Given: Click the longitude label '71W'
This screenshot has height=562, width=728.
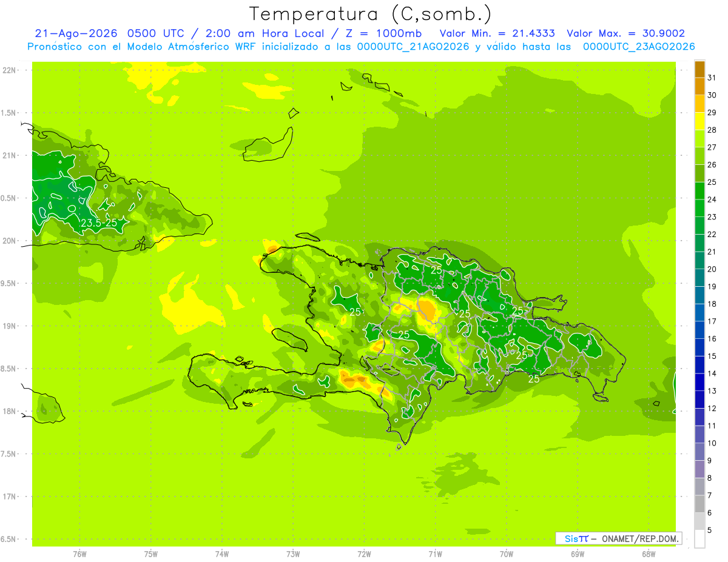Looking at the screenshot, I should click(435, 554).
